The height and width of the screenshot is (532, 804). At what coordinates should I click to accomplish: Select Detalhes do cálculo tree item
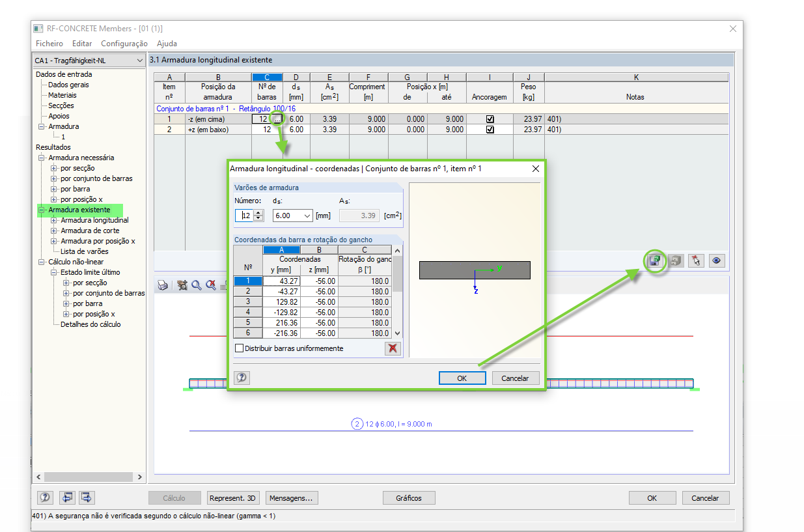pos(90,324)
